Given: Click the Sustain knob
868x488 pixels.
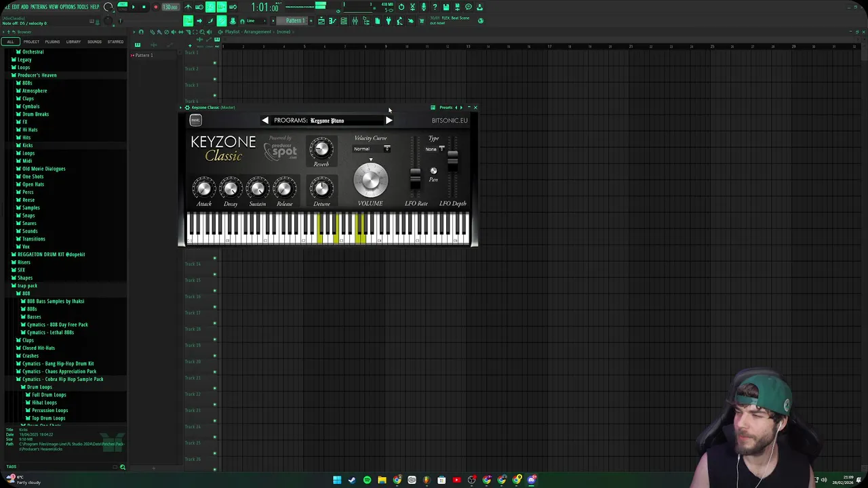Looking at the screenshot, I should point(258,188).
